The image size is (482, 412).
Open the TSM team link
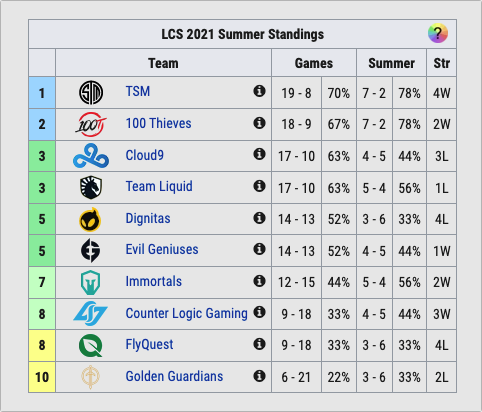(x=138, y=91)
